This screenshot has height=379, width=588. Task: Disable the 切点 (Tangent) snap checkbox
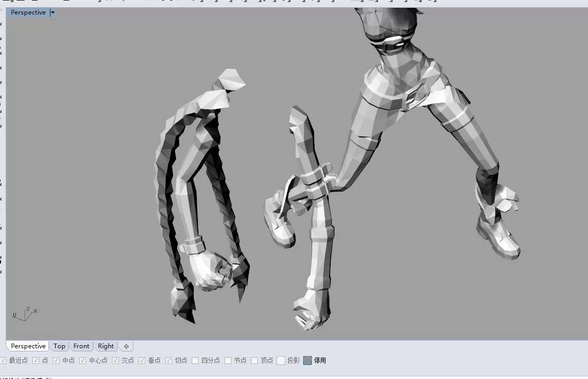(169, 360)
